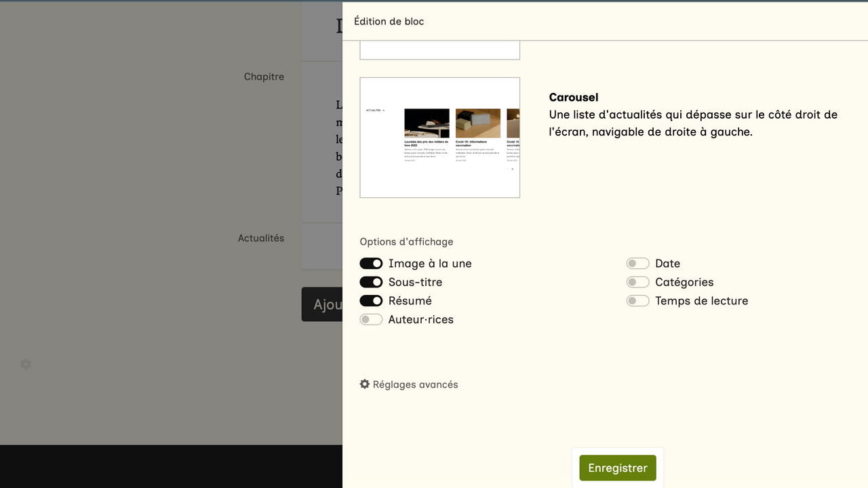
Task: Enable the Date toggle
Action: point(637,264)
